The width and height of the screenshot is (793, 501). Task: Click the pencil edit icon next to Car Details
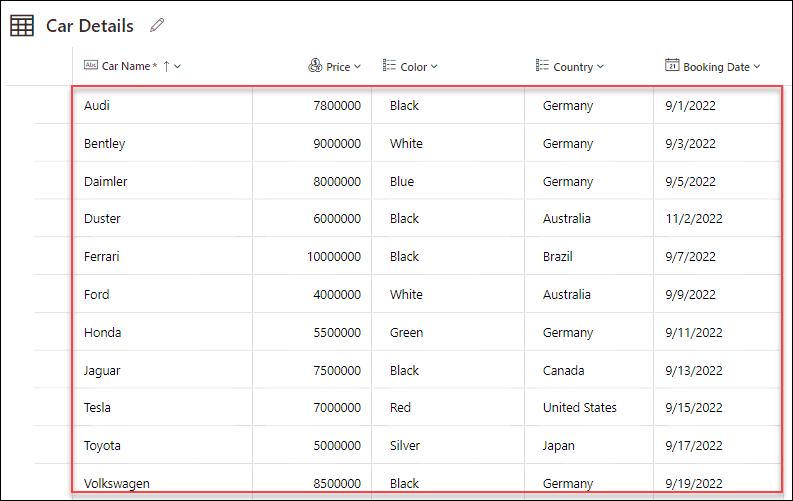coord(157,25)
